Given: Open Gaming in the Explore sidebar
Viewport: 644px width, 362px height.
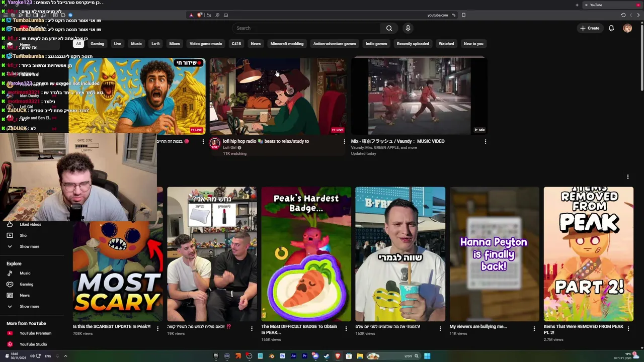Looking at the screenshot, I should (x=26, y=284).
